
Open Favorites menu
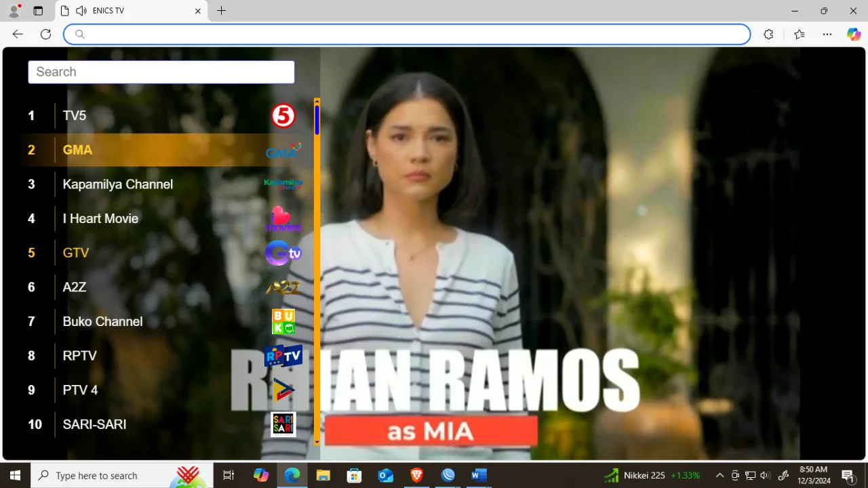[x=800, y=34]
